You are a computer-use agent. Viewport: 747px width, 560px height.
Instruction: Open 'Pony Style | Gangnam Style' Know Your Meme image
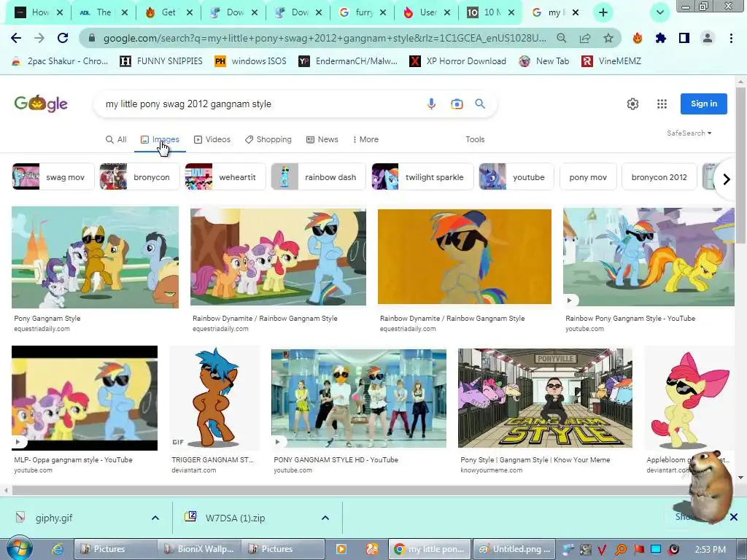[545, 398]
